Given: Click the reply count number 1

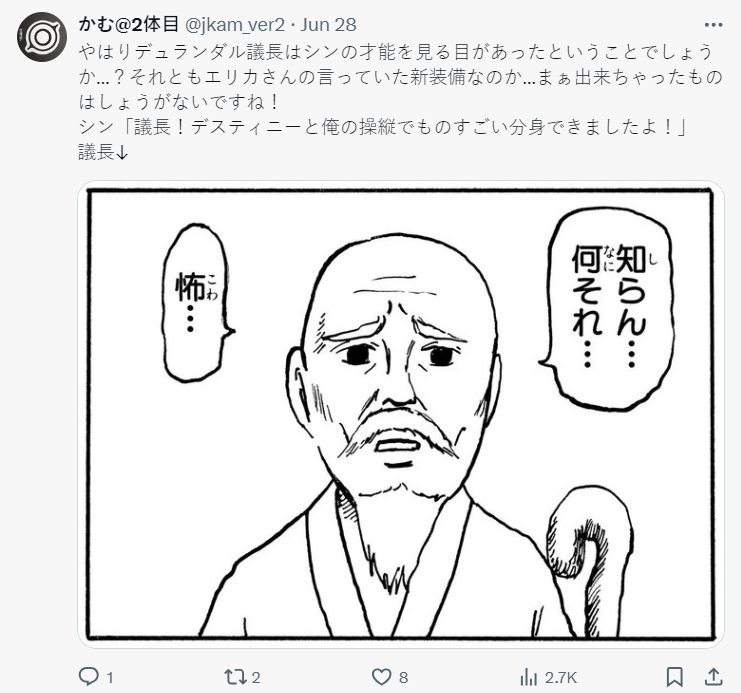Looking at the screenshot, I should 110,678.
